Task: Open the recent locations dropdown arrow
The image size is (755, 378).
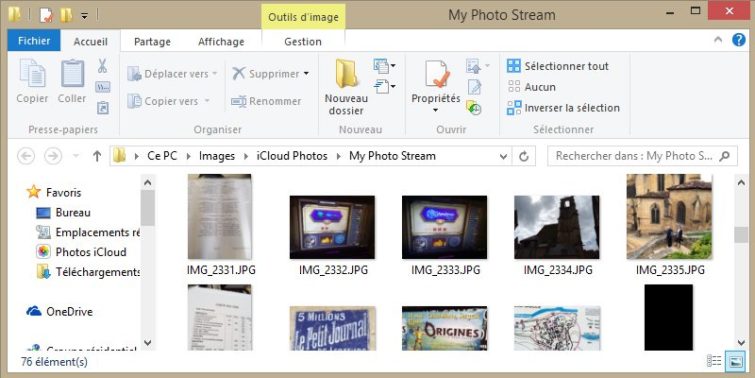Action: [x=75, y=156]
